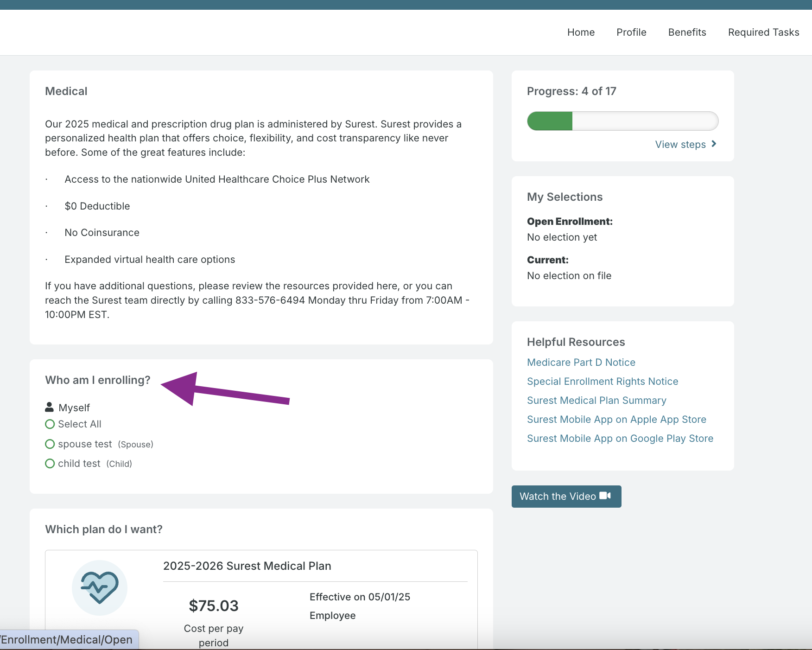
Task: Click the person icon beside Myself
Action: pyautogui.click(x=50, y=407)
